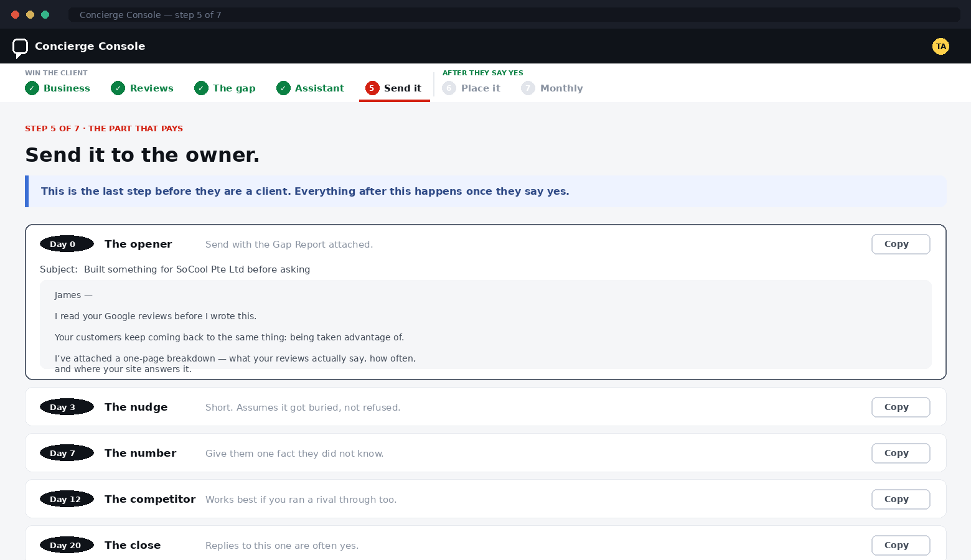Click the Day 0 badge
Viewport: 971px width, 560px height.
coord(67,244)
